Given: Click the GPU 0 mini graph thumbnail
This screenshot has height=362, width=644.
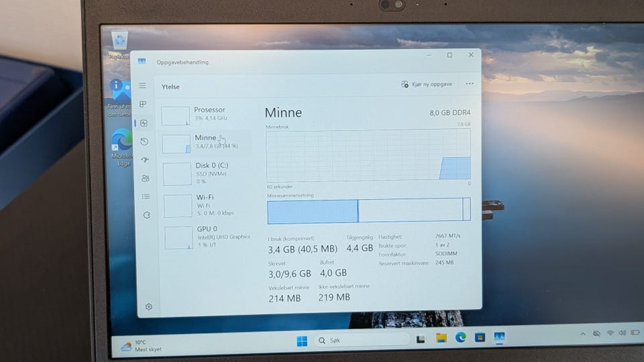Looking at the screenshot, I should tap(178, 237).
